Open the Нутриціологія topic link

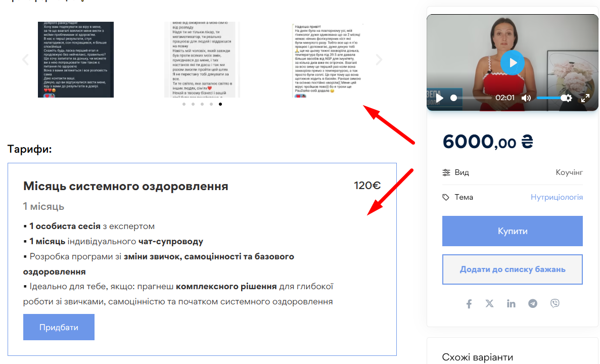557,197
